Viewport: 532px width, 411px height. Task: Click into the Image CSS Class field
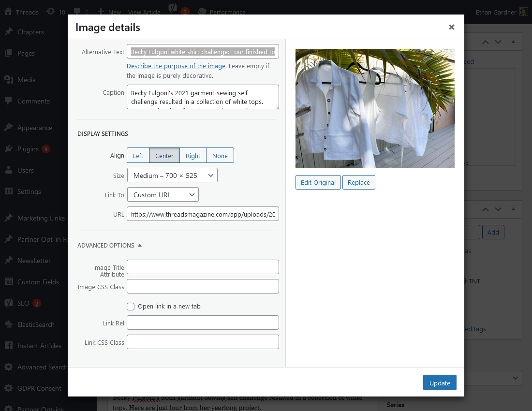203,286
